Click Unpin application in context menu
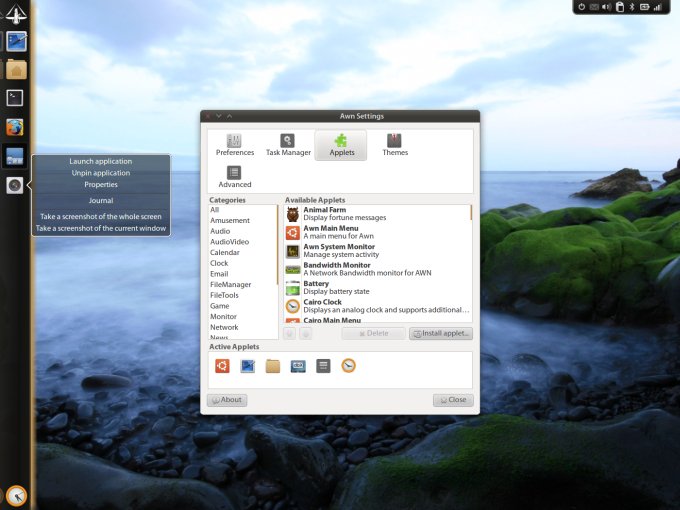The height and width of the screenshot is (510, 680). tap(100, 173)
